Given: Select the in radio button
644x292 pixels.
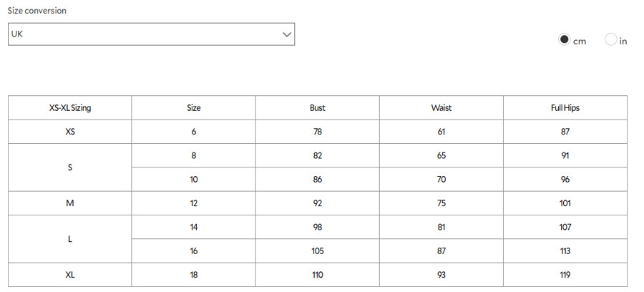Looking at the screenshot, I should 611,39.
